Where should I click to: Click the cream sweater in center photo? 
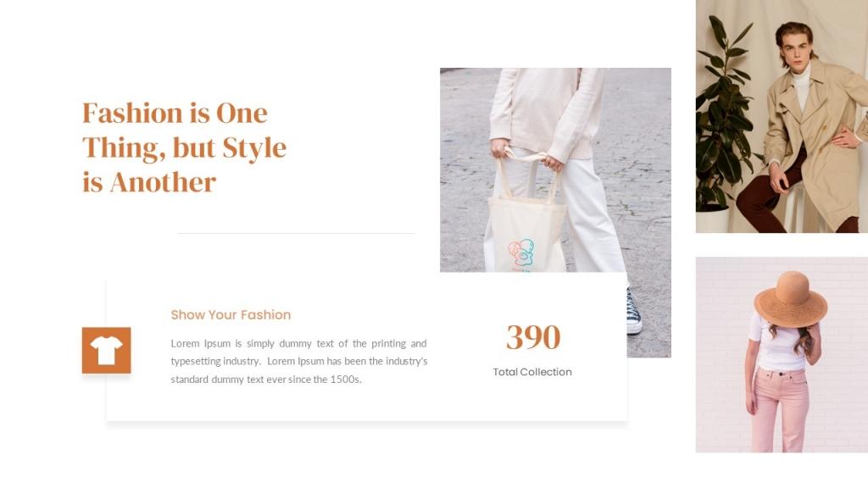[x=545, y=113]
